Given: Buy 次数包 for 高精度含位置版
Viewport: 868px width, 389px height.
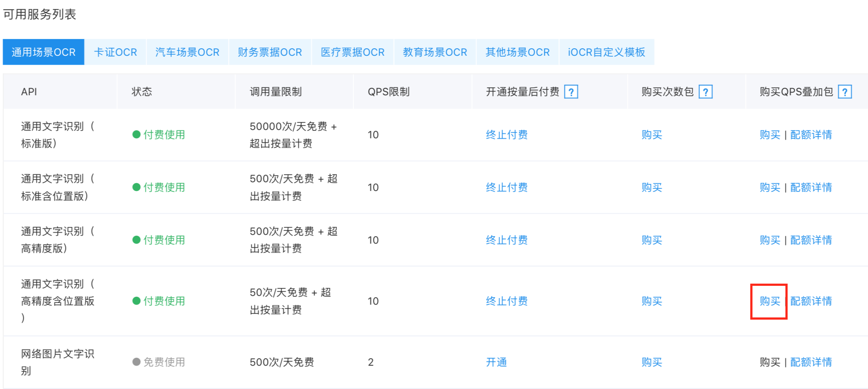Looking at the screenshot, I should point(652,301).
